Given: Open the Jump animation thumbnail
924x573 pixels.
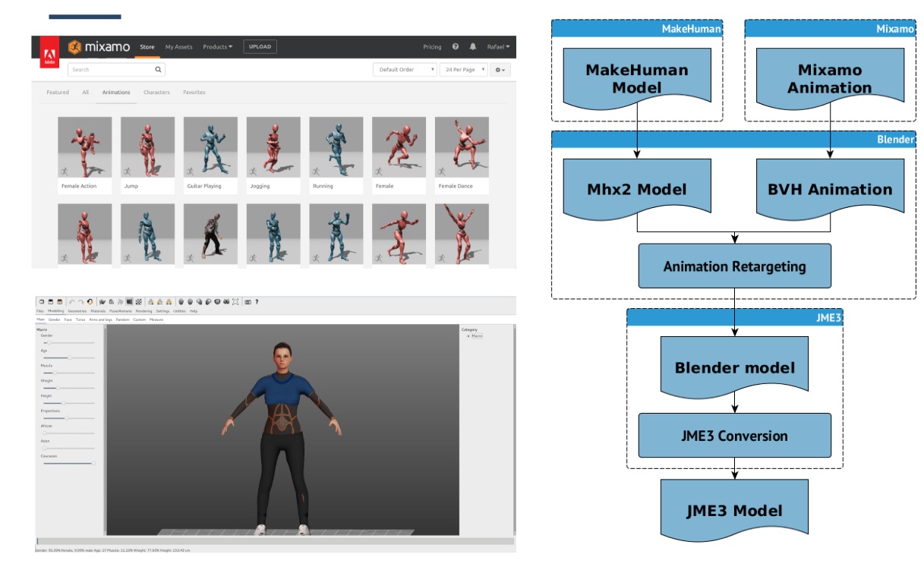Looking at the screenshot, I should (x=147, y=147).
